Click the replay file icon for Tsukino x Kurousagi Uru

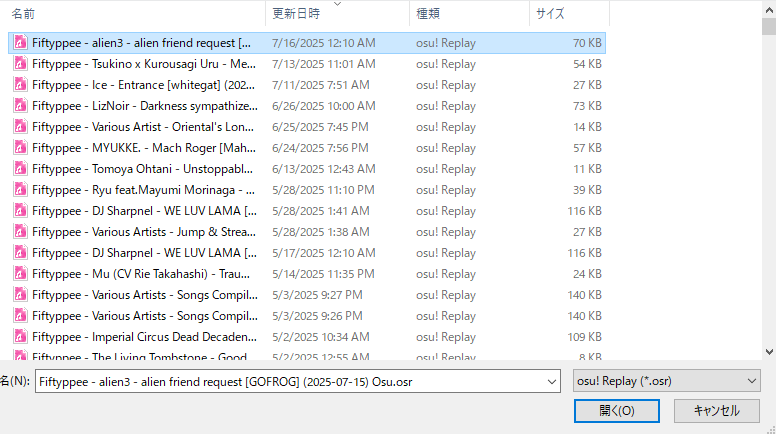20,64
